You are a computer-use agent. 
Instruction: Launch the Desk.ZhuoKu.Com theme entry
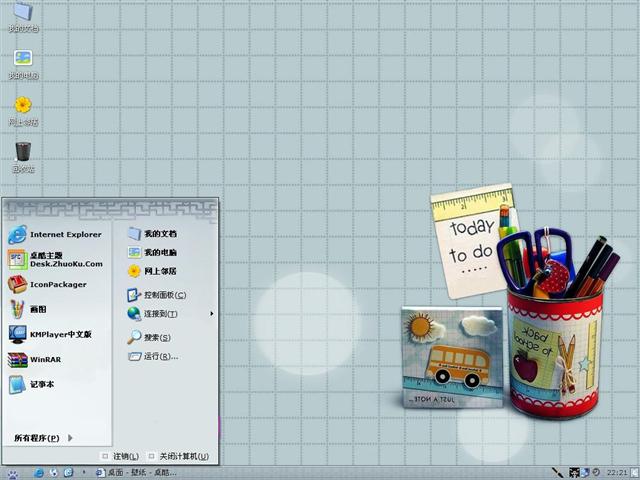click(55, 260)
